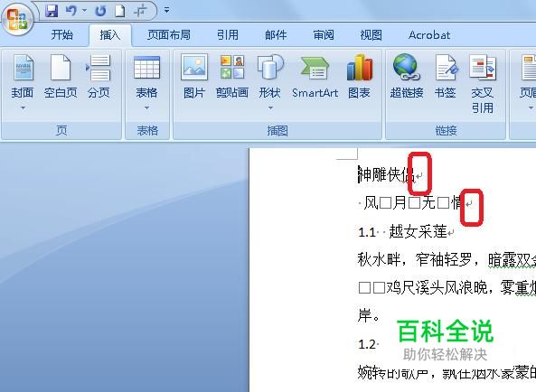The image size is (536, 392).
Task: Insert a hyperlink (超链接)
Action: click(x=407, y=77)
